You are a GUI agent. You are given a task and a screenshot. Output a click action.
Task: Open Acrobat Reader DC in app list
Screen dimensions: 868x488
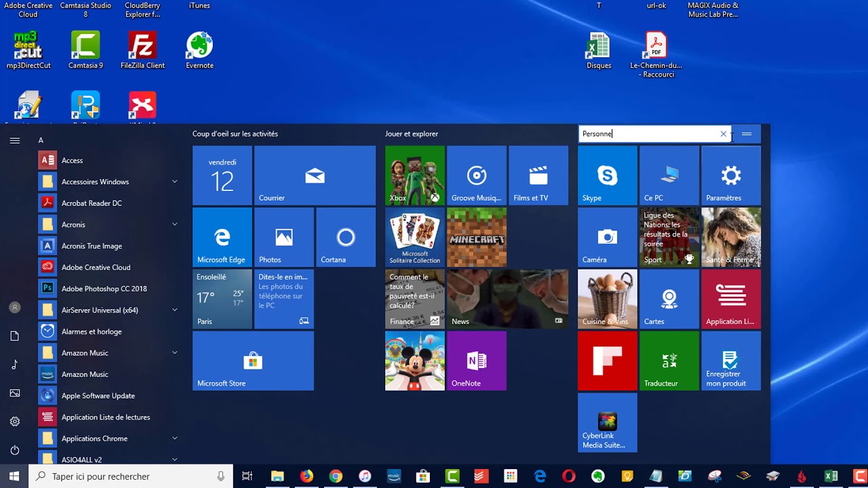(x=110, y=203)
